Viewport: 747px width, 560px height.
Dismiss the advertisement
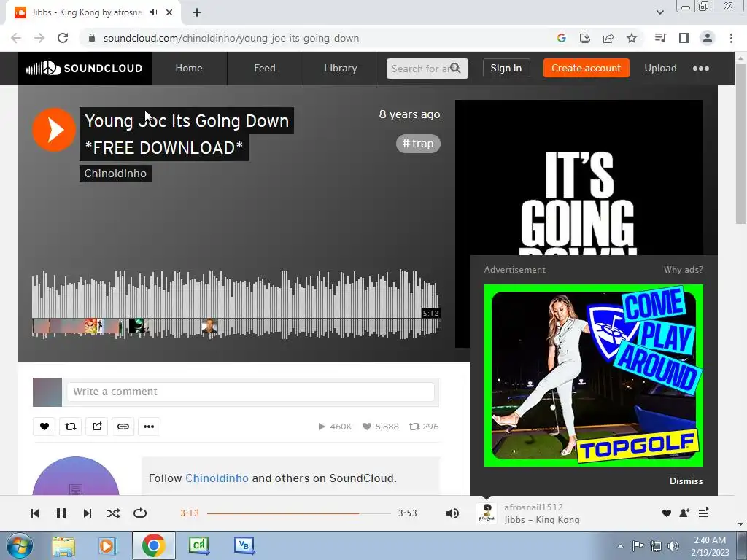(686, 481)
